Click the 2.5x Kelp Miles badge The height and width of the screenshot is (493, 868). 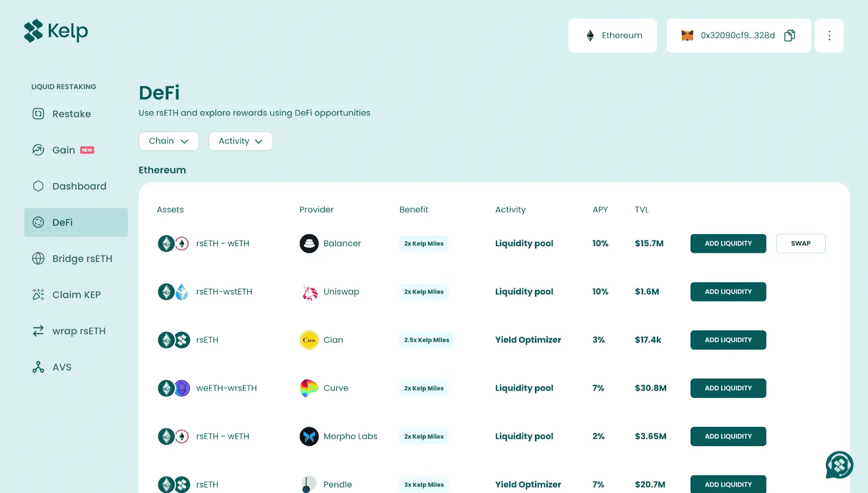(426, 340)
